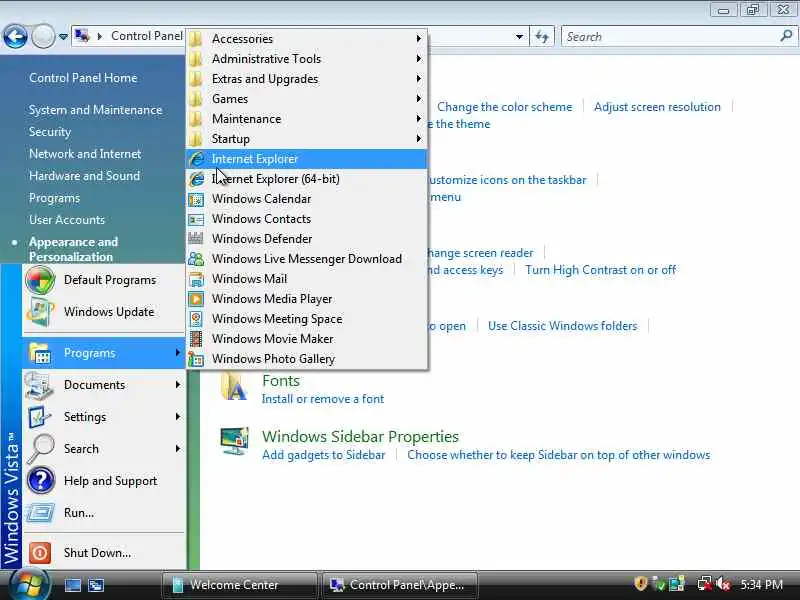Viewport: 800px width, 600px height.
Task: Click Turn High Contrast on or off
Action: click(601, 270)
